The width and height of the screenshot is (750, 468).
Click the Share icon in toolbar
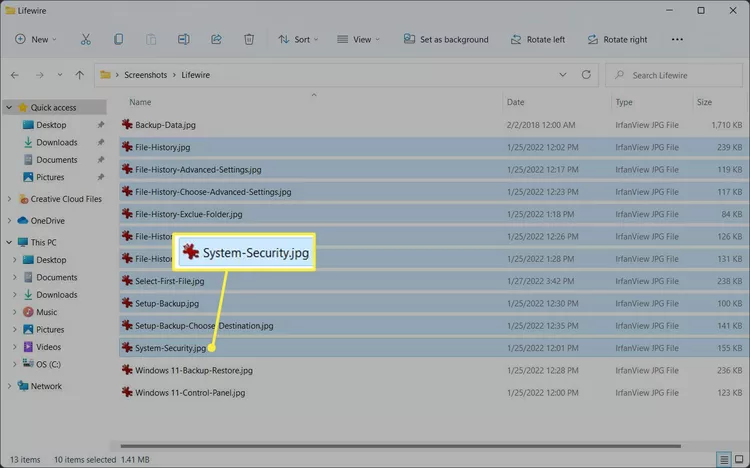pyautogui.click(x=216, y=40)
